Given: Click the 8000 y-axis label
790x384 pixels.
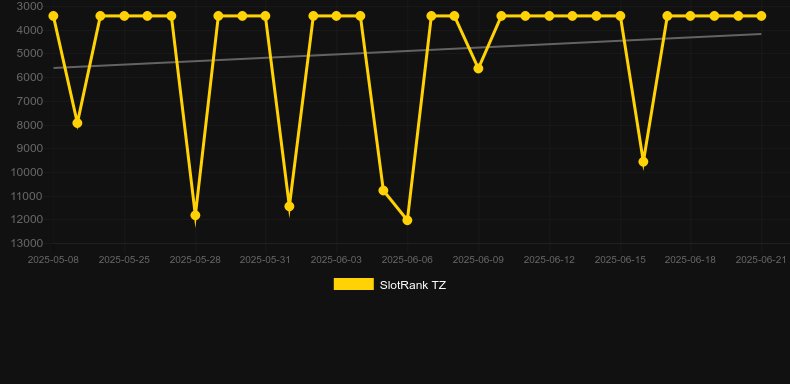Looking at the screenshot, I should (30, 124).
